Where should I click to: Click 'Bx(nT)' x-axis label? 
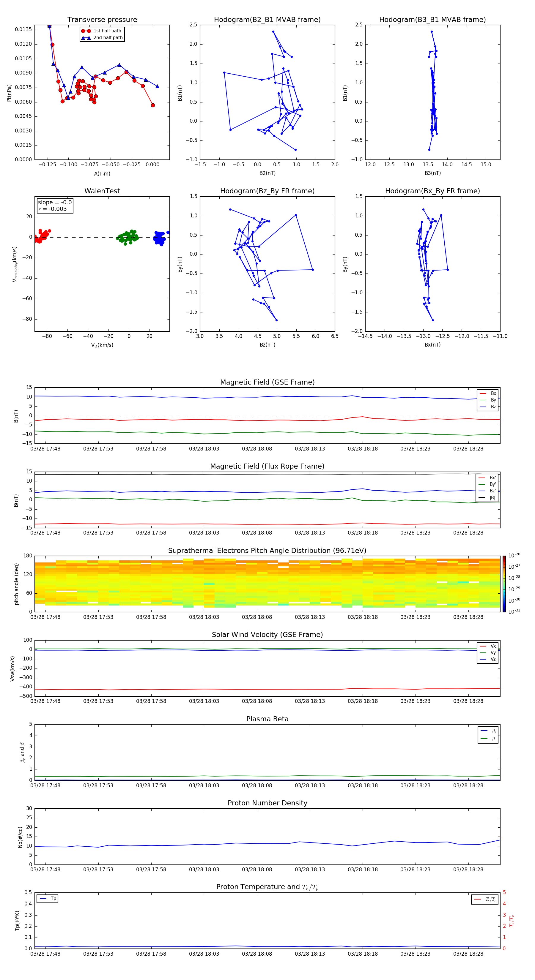432,345
